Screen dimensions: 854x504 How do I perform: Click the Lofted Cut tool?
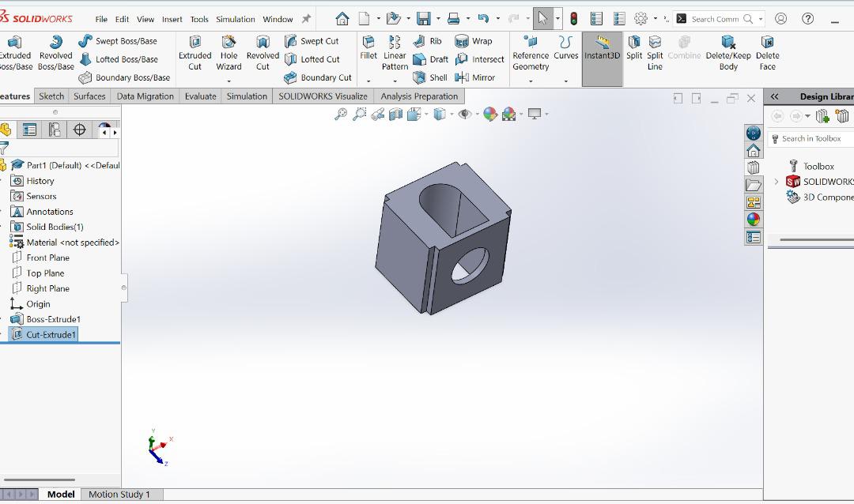point(312,59)
